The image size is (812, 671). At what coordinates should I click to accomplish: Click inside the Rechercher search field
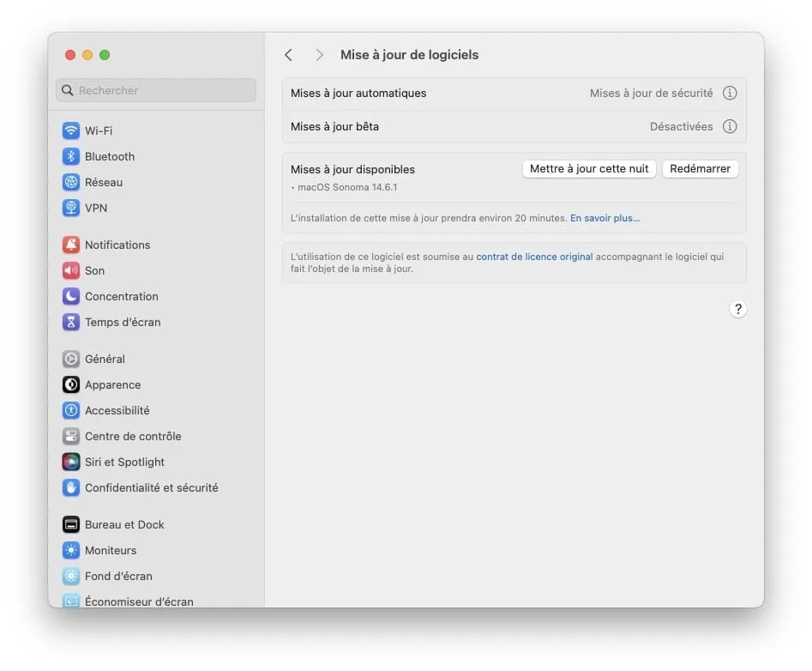point(155,90)
